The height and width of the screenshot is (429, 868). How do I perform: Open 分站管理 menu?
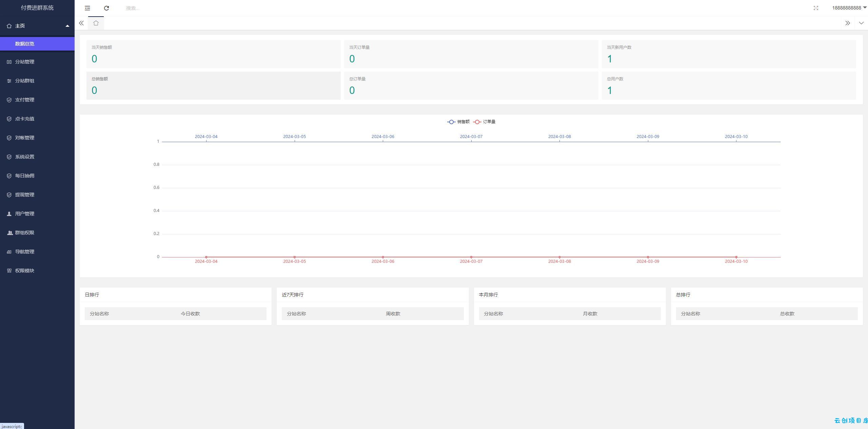[x=37, y=62]
